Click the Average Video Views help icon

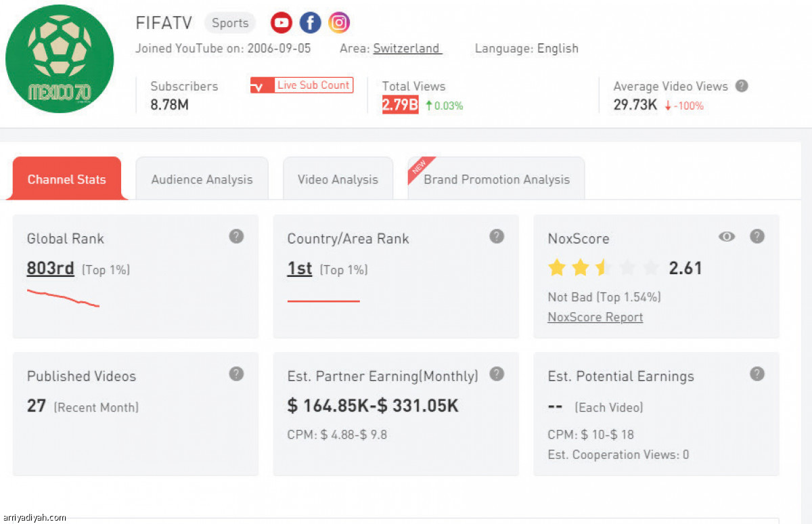pos(742,86)
